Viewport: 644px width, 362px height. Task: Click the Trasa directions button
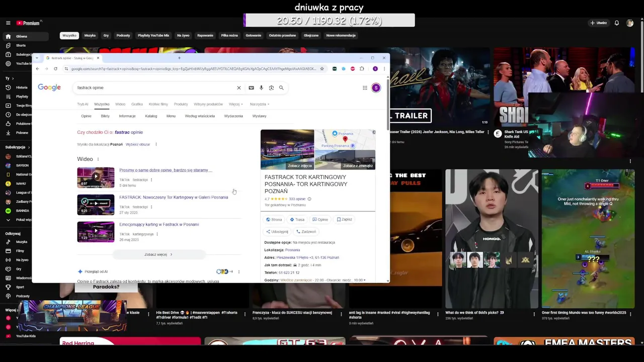click(297, 220)
